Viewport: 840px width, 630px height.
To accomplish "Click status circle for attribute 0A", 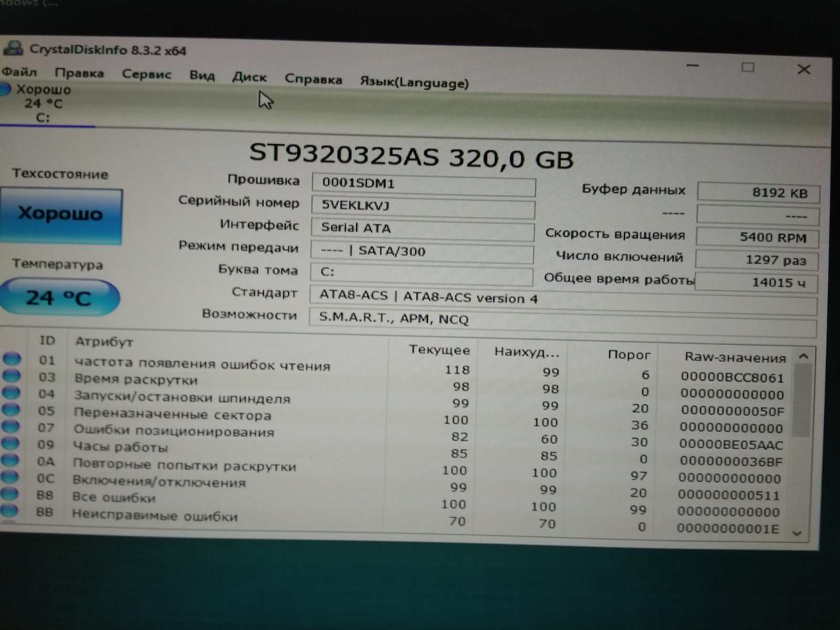I will pyautogui.click(x=10, y=460).
